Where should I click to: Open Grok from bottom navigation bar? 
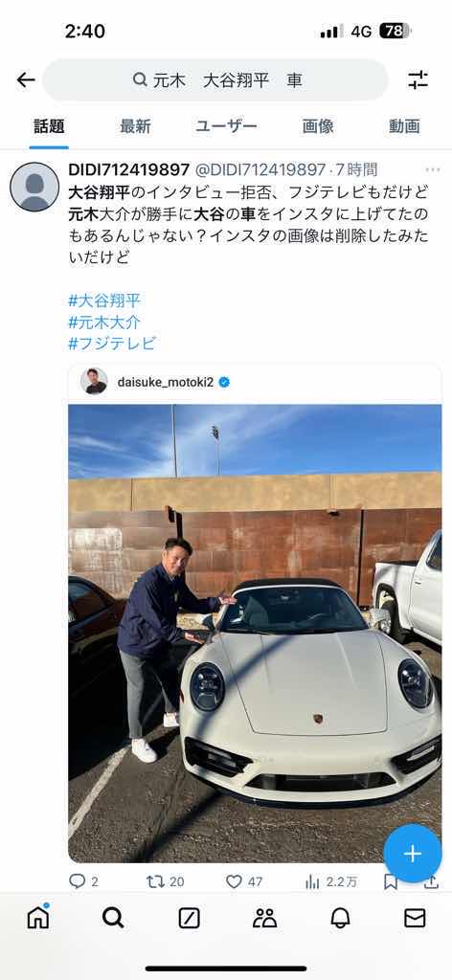point(189,918)
